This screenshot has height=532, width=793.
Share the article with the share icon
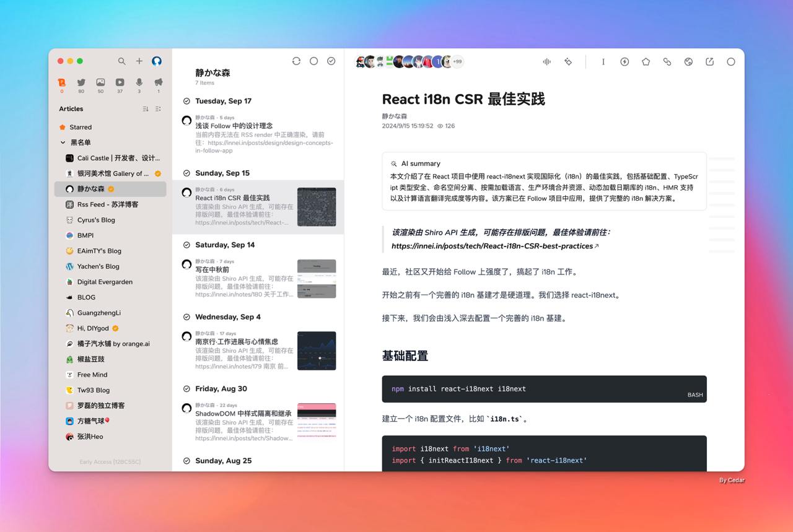(710, 61)
